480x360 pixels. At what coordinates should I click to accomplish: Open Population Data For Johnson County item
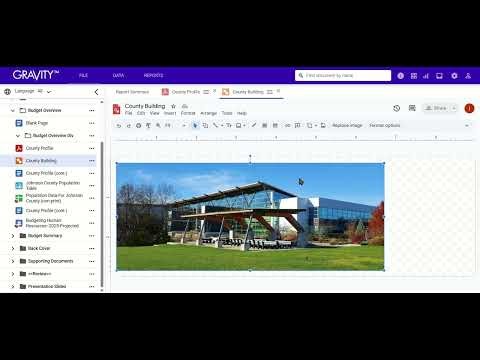(54, 198)
